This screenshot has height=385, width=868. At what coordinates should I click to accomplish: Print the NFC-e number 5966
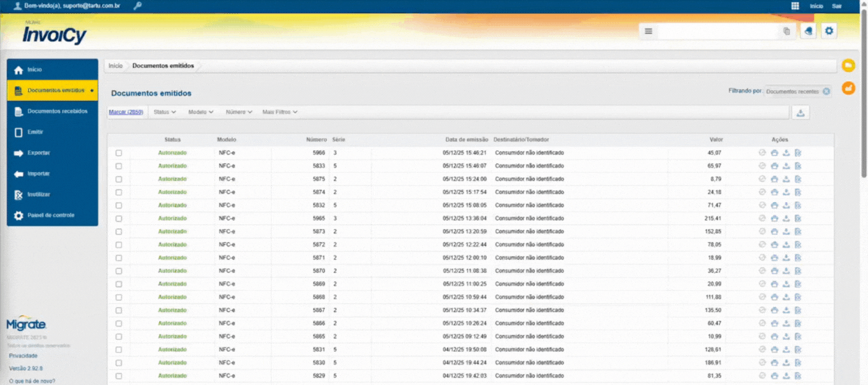point(774,152)
